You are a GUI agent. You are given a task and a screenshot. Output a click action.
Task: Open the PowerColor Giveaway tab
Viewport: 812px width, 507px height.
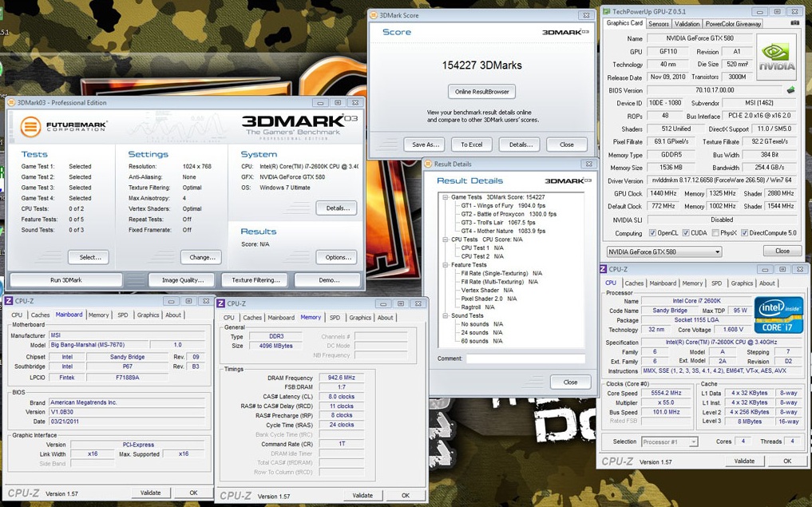pyautogui.click(x=733, y=24)
